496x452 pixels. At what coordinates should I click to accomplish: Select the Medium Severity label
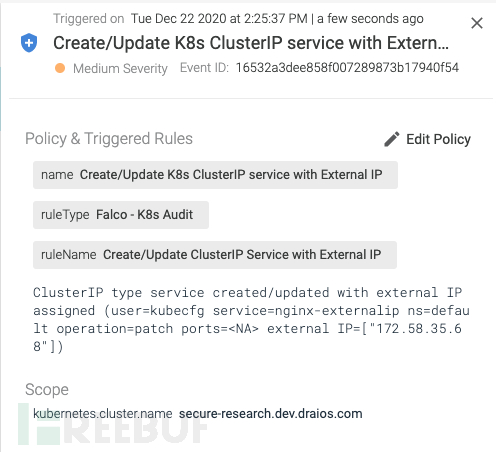[120, 68]
